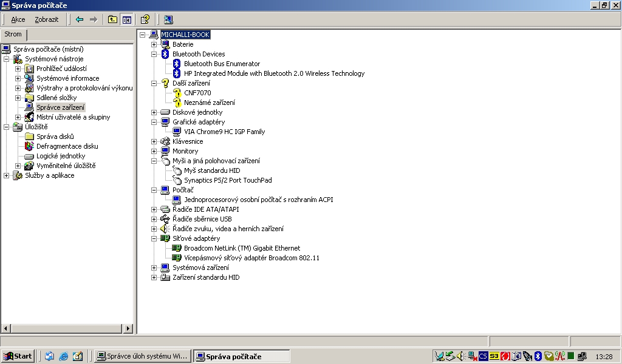This screenshot has width=622, height=364.
Task: Click the computer toolbar icon right of Help
Action: pyautogui.click(x=168, y=19)
